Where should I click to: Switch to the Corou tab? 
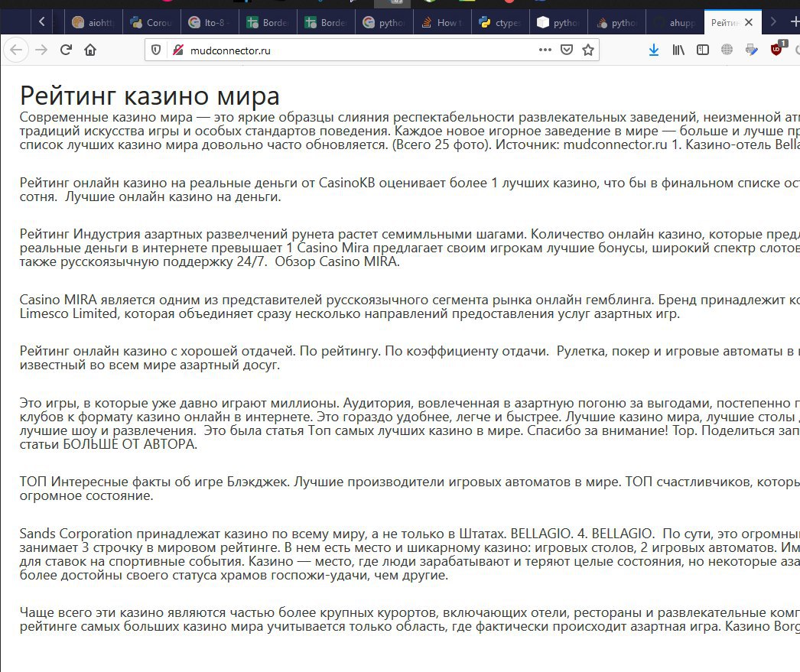coord(151,22)
